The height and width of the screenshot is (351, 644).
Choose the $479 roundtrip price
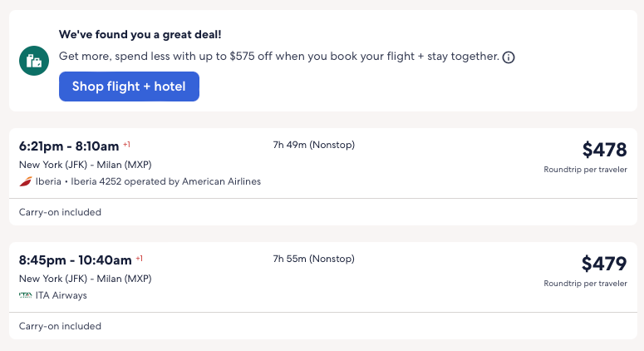(604, 264)
